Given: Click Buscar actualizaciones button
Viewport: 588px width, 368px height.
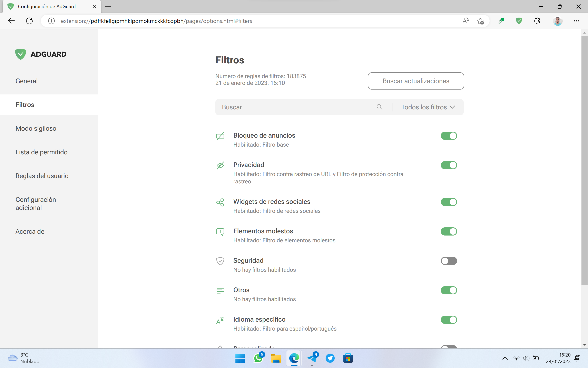Looking at the screenshot, I should tap(416, 81).
